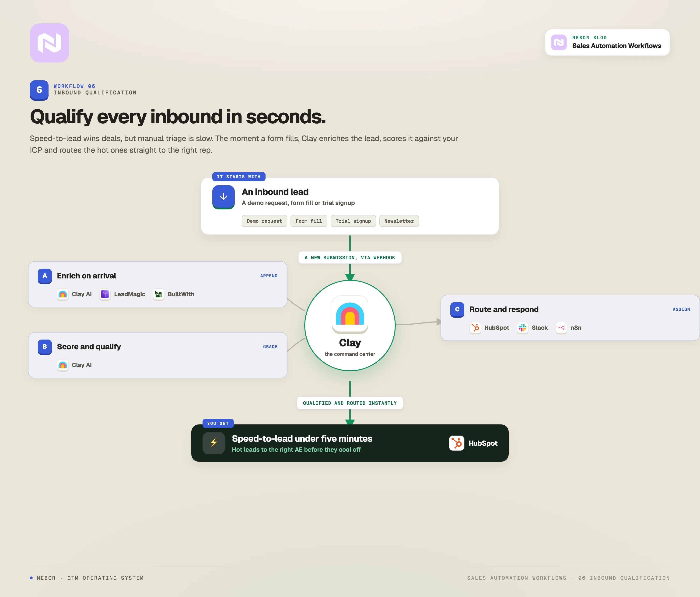
Task: Click the letter B step badge
Action: tap(45, 347)
